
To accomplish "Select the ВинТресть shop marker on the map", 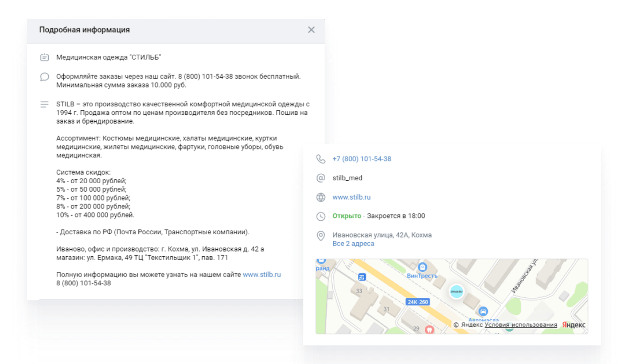I will [x=422, y=267].
